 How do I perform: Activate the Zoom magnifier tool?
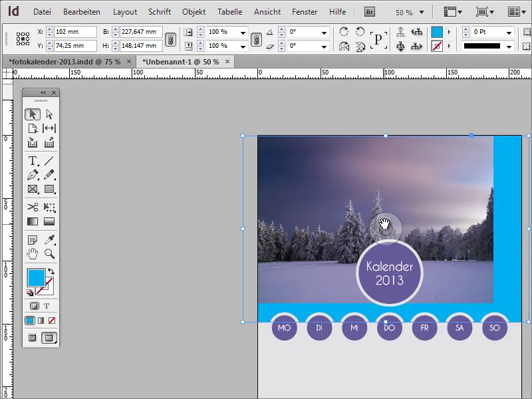(x=49, y=254)
